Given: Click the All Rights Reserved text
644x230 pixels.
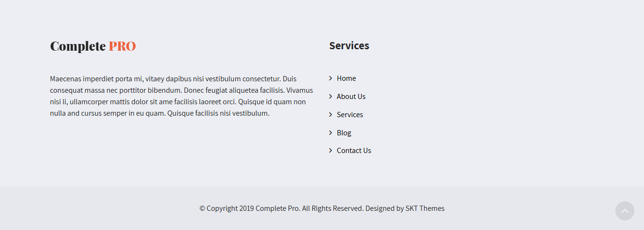Looking at the screenshot, I should (x=333, y=208).
